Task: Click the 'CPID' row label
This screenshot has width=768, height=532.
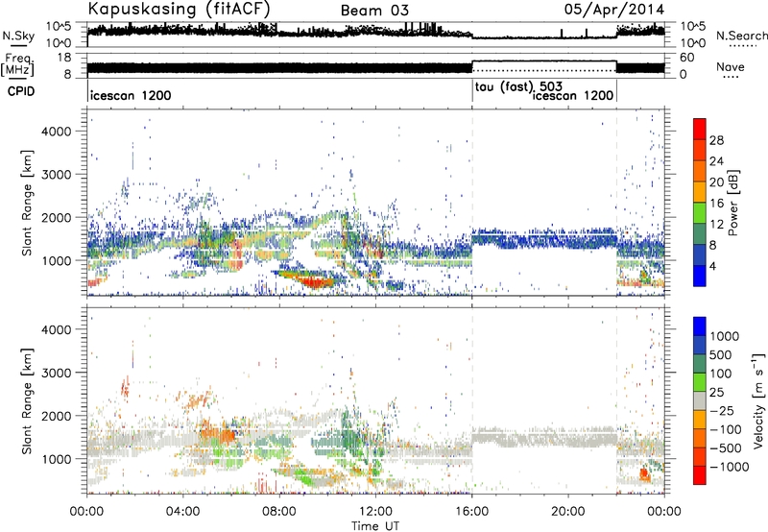Action: click(x=21, y=91)
